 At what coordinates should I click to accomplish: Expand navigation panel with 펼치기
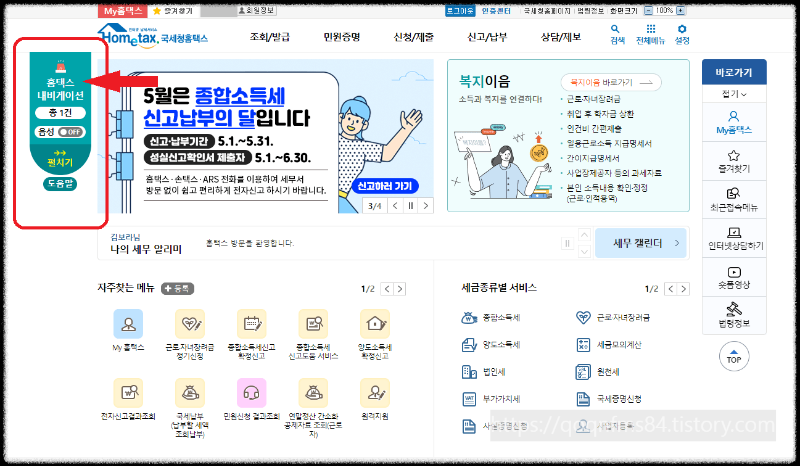click(60, 158)
